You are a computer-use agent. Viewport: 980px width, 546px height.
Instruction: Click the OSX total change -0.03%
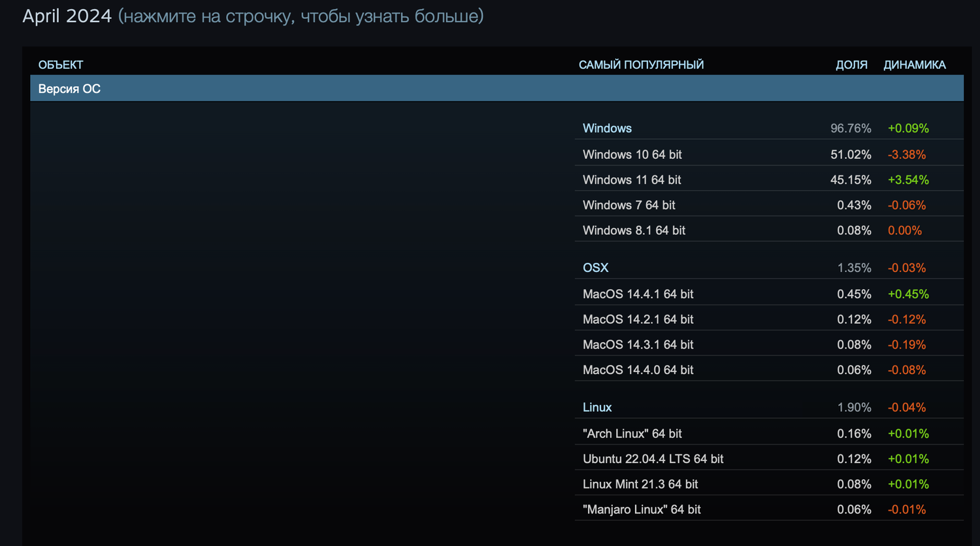coord(907,267)
